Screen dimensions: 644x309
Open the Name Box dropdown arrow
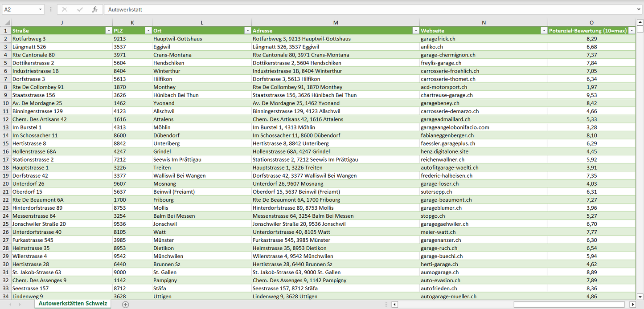[41, 9]
